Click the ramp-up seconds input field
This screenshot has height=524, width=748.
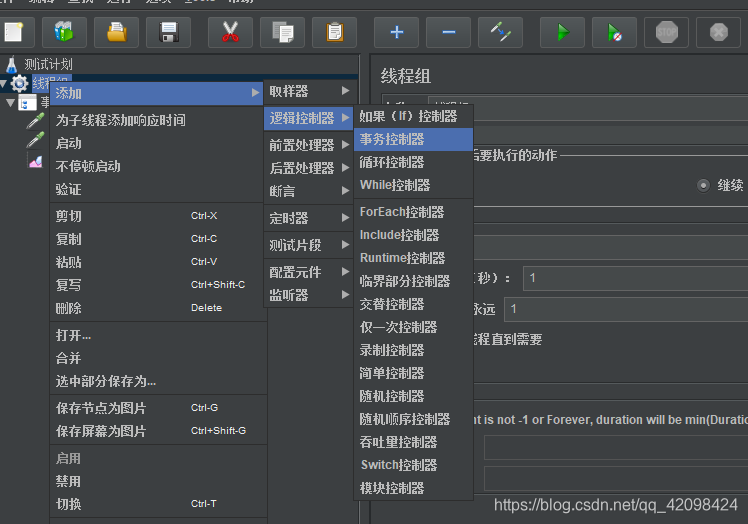coord(635,278)
